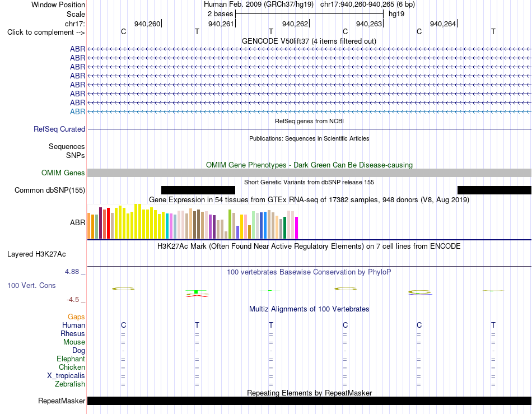Select the Mouse species label
Viewport: 532px width, 414px height.
click(x=74, y=342)
